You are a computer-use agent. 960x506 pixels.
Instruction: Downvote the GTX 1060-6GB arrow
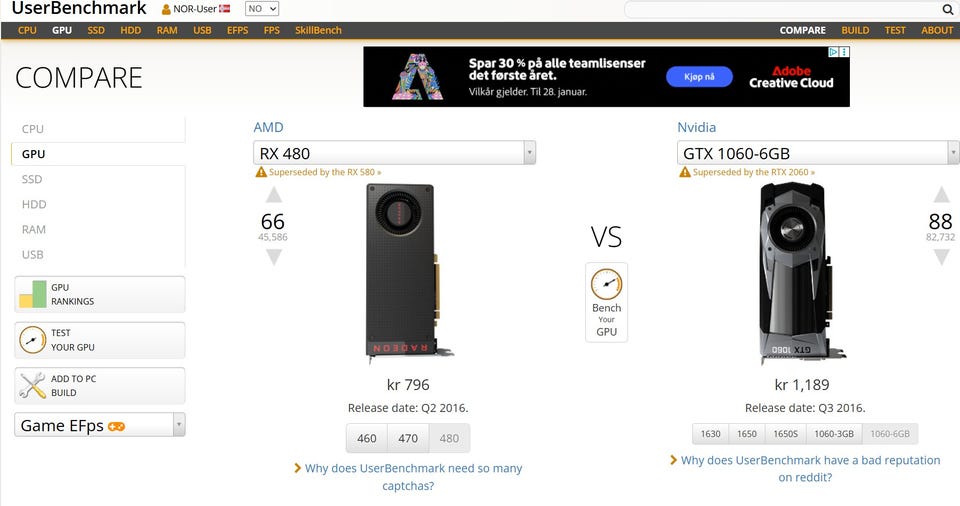coord(941,257)
